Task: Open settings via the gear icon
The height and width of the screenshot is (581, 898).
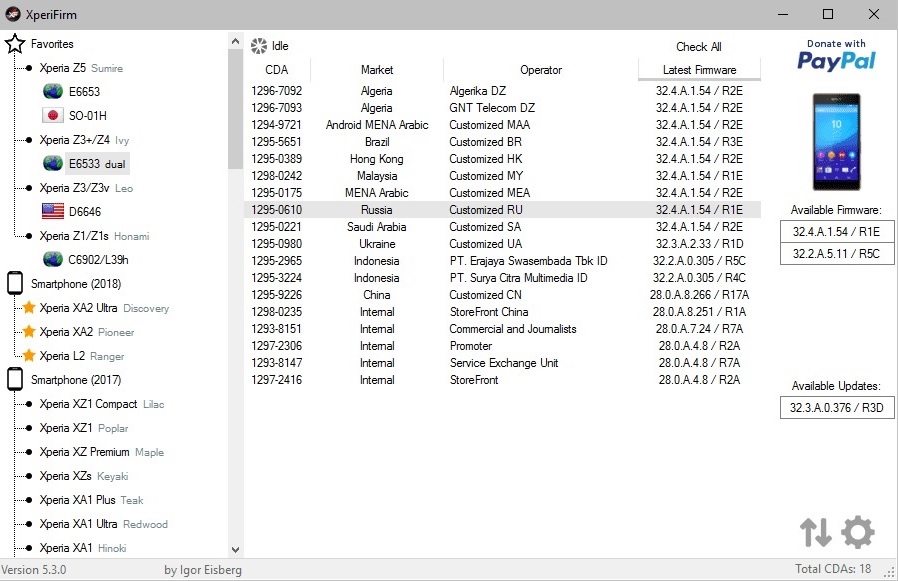Action: (857, 532)
